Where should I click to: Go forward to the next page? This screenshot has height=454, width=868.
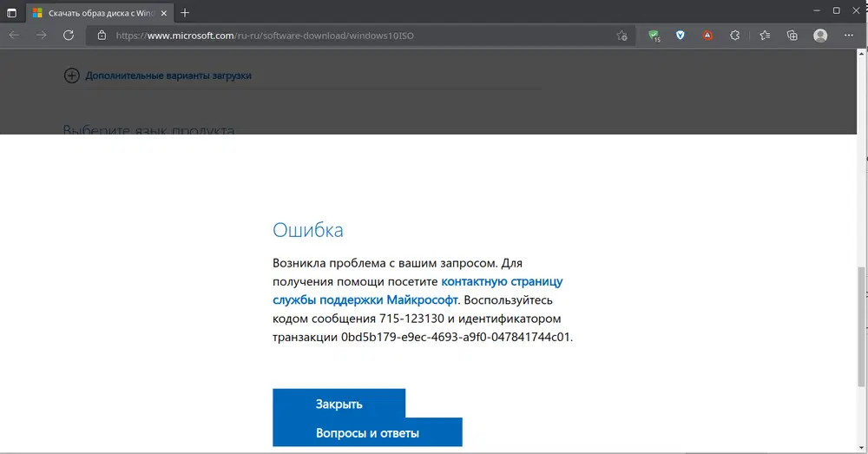pos(42,36)
